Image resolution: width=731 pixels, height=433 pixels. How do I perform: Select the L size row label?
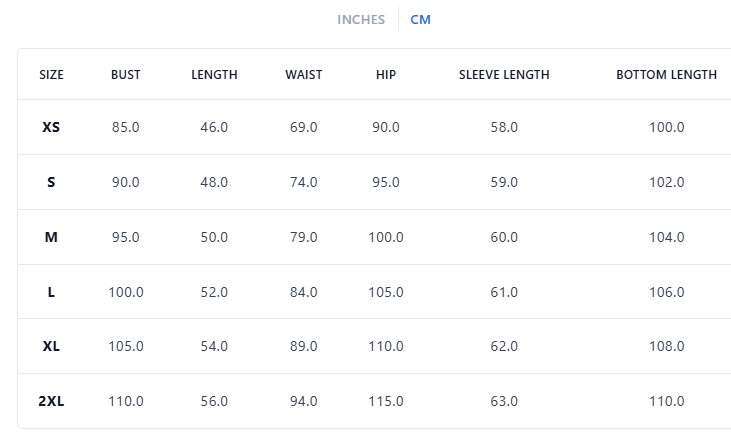pos(51,292)
